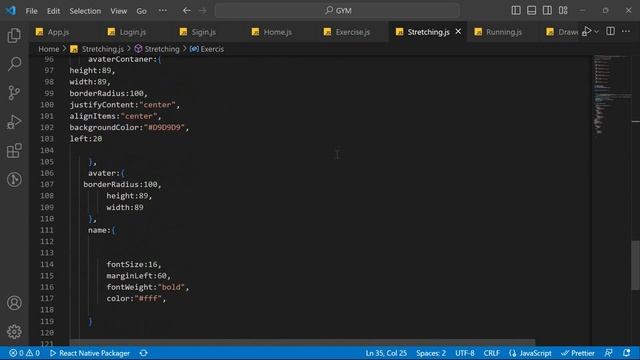Open the Customize Layout icon
640x360 pixels.
(563, 11)
